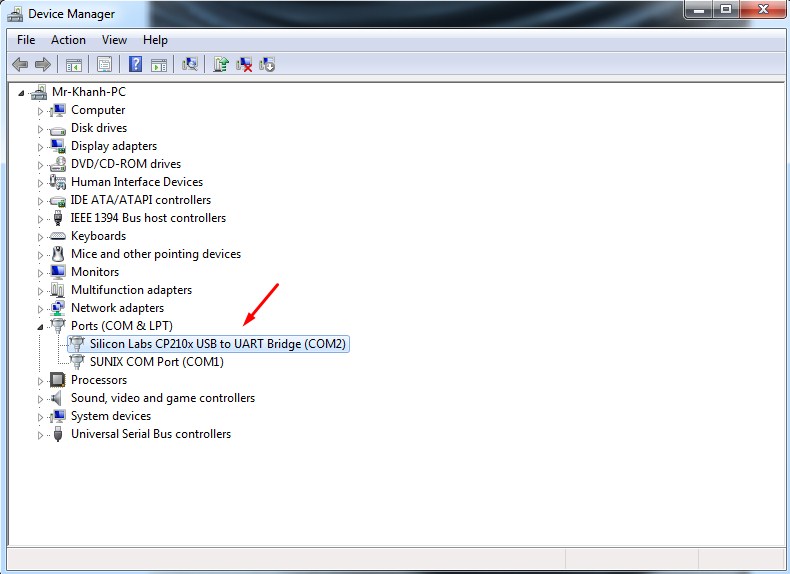Expand the Network adapters arrow

point(40,309)
